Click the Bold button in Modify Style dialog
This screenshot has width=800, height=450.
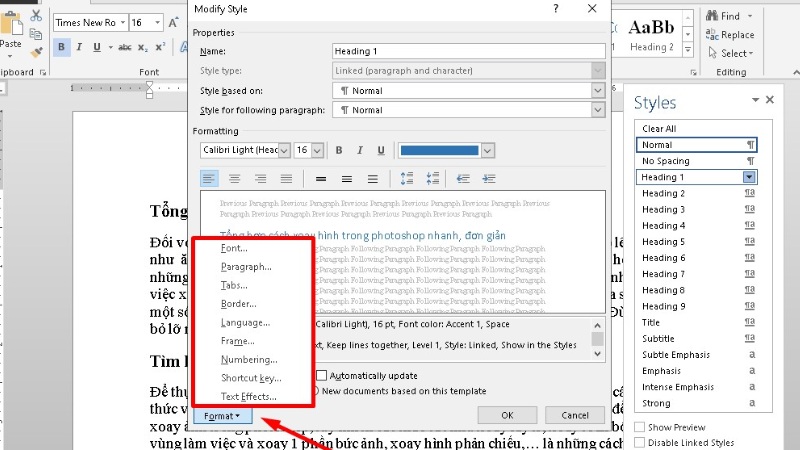[x=339, y=150]
